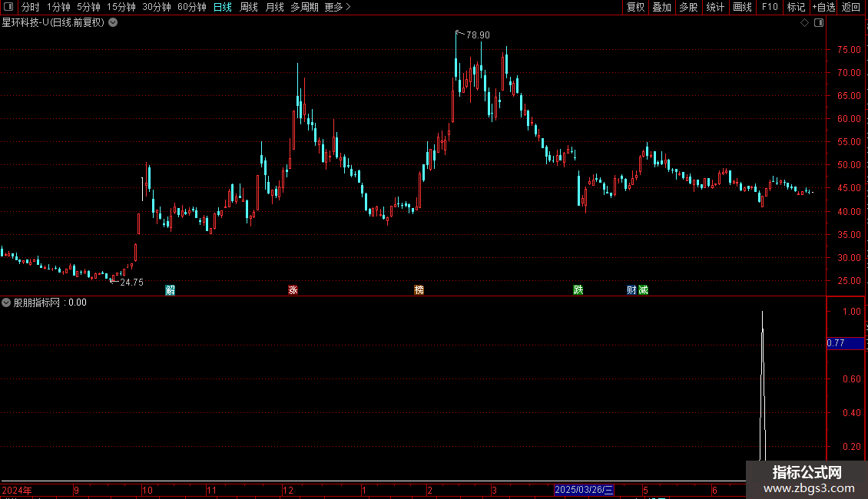The width and height of the screenshot is (868, 499).
Task: Switch to 日线 daily chart
Action: (x=223, y=7)
